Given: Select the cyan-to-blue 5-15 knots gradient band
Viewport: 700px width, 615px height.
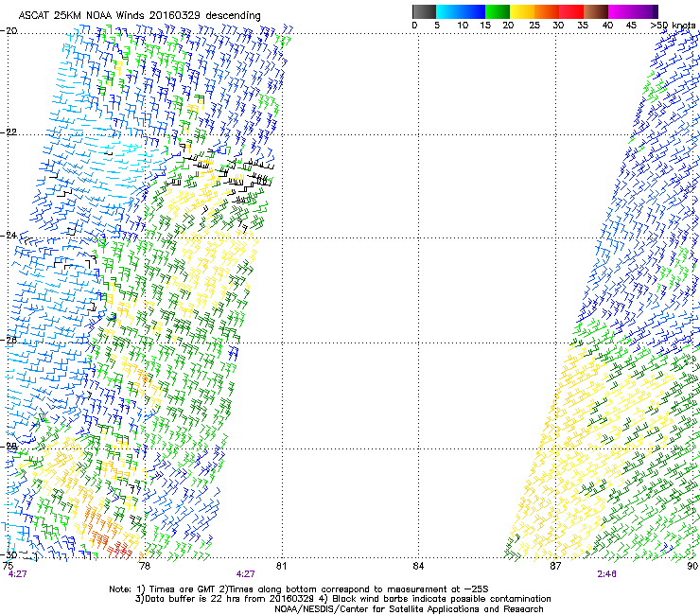Looking at the screenshot, I should (461, 11).
